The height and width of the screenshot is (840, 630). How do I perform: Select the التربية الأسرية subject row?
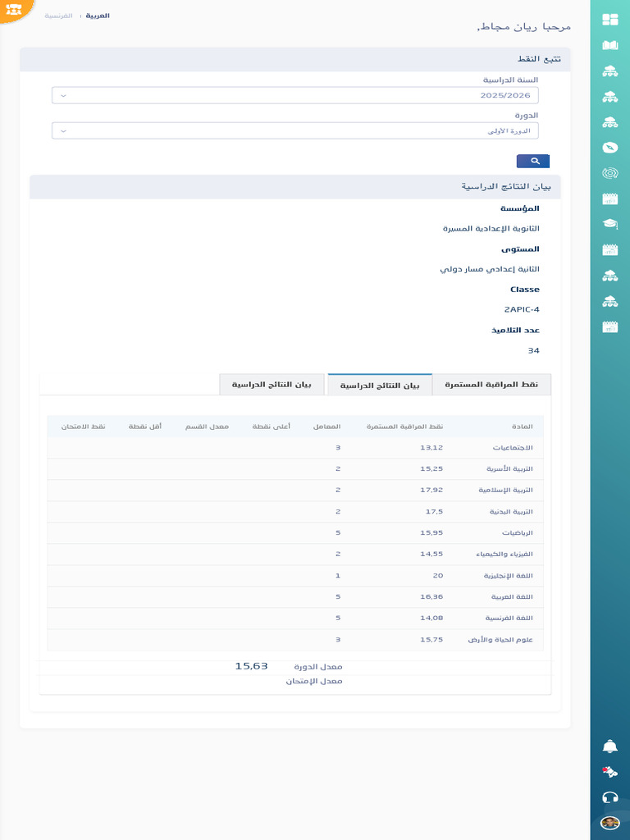click(x=295, y=468)
